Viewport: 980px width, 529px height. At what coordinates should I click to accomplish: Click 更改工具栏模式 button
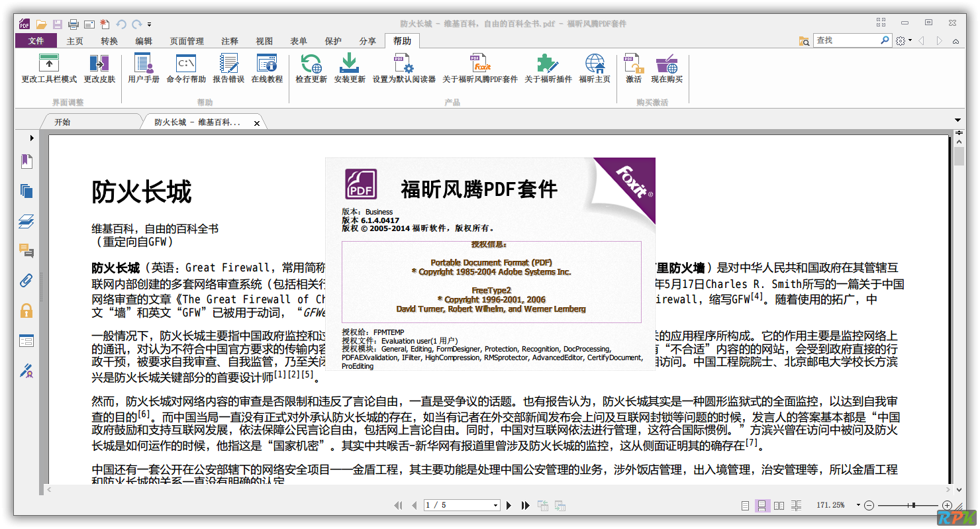pos(49,69)
